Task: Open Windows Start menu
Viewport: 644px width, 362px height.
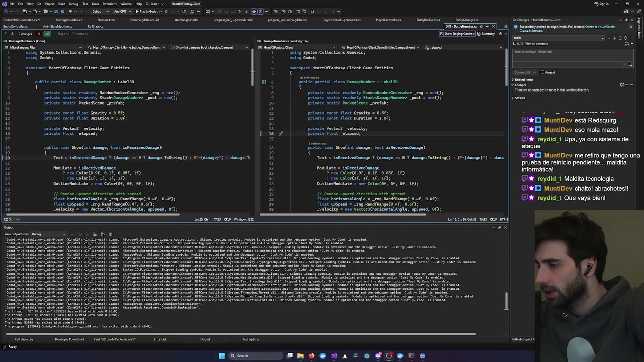Action: [x=222, y=356]
